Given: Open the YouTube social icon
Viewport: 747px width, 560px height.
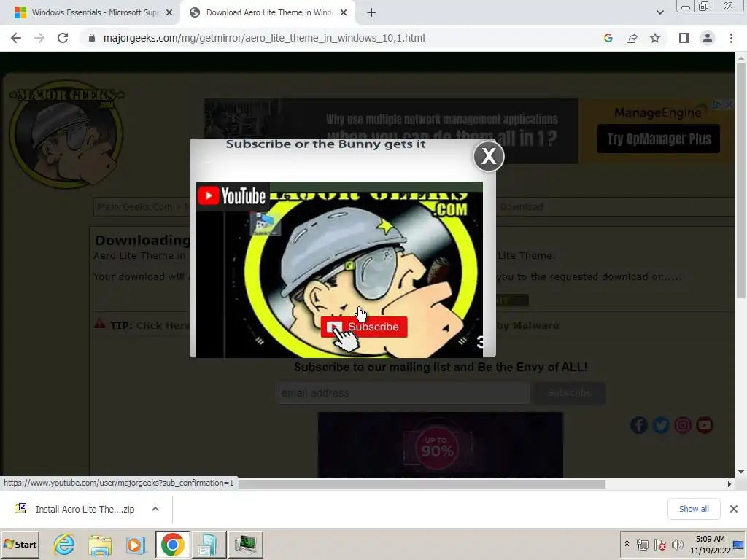Looking at the screenshot, I should [x=705, y=425].
